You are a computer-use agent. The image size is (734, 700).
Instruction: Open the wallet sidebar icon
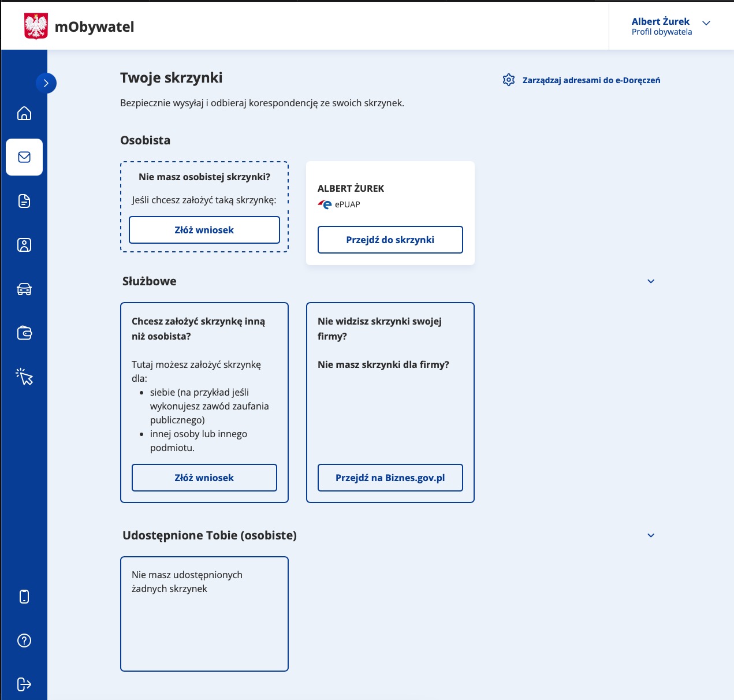(x=24, y=333)
